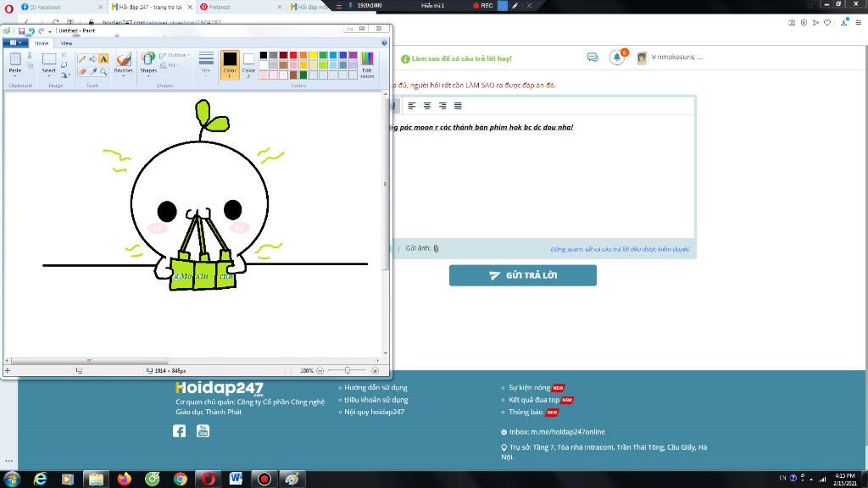Image resolution: width=868 pixels, height=488 pixels.
Task: Expand the Select dropdown in Paint
Action: (x=48, y=75)
